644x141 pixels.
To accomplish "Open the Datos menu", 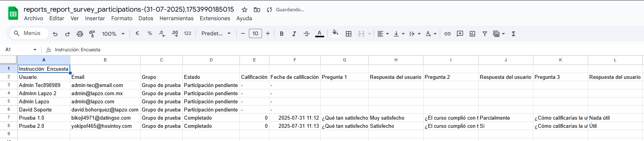I will click(146, 18).
